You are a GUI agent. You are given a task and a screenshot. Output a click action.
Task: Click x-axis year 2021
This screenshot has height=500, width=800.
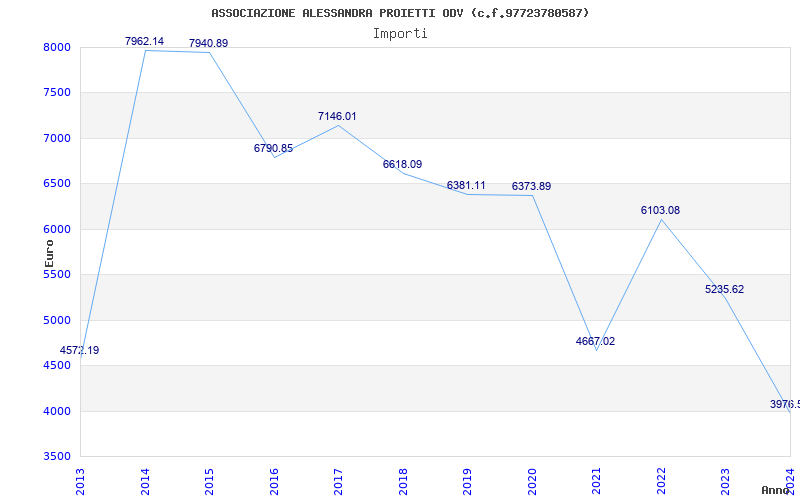pyautogui.click(x=596, y=482)
